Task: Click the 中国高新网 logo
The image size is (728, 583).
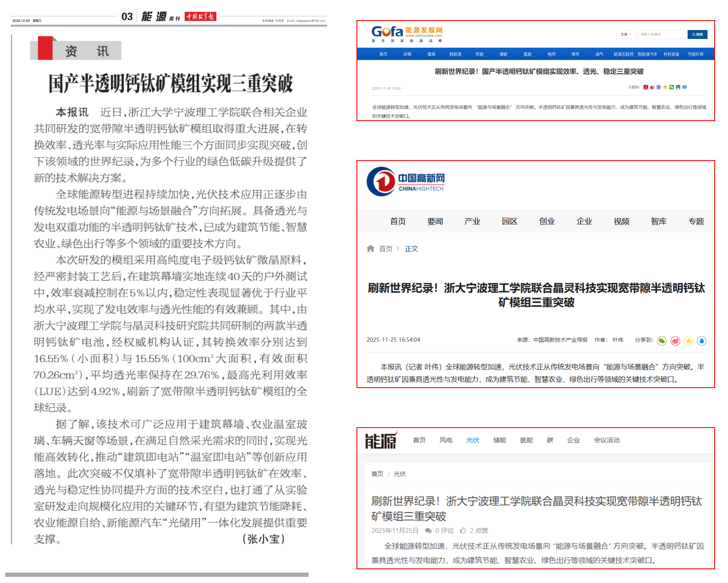Action: click(405, 182)
